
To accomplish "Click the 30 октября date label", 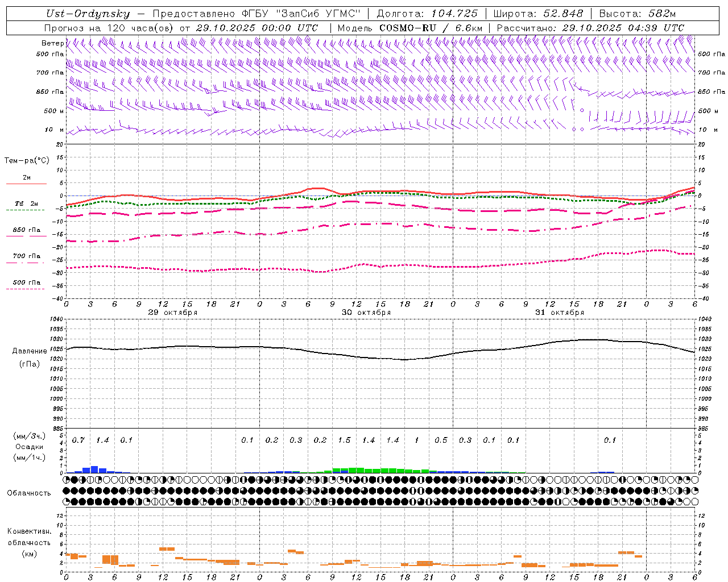I will pos(366,313).
